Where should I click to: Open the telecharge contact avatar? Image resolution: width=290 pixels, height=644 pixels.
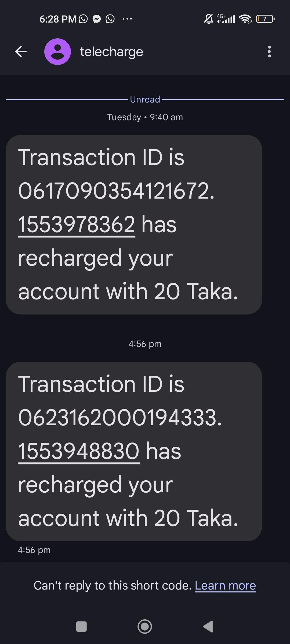[57, 52]
